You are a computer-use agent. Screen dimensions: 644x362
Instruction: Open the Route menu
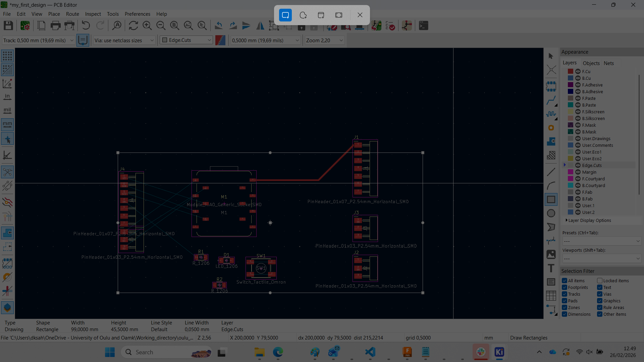(x=72, y=14)
